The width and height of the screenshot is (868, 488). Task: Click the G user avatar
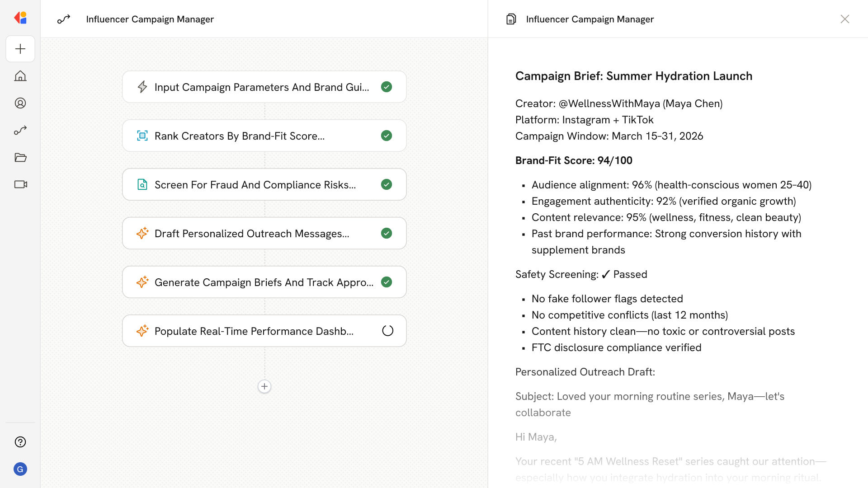[20, 469]
